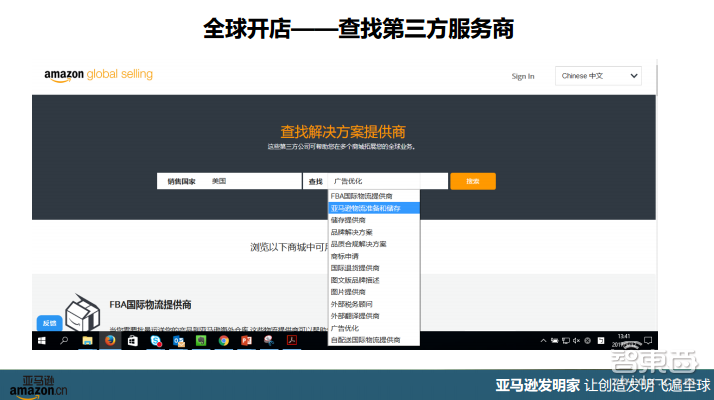Select FBA国际物流提供商 from the list
The width and height of the screenshot is (714, 400).
361,196
